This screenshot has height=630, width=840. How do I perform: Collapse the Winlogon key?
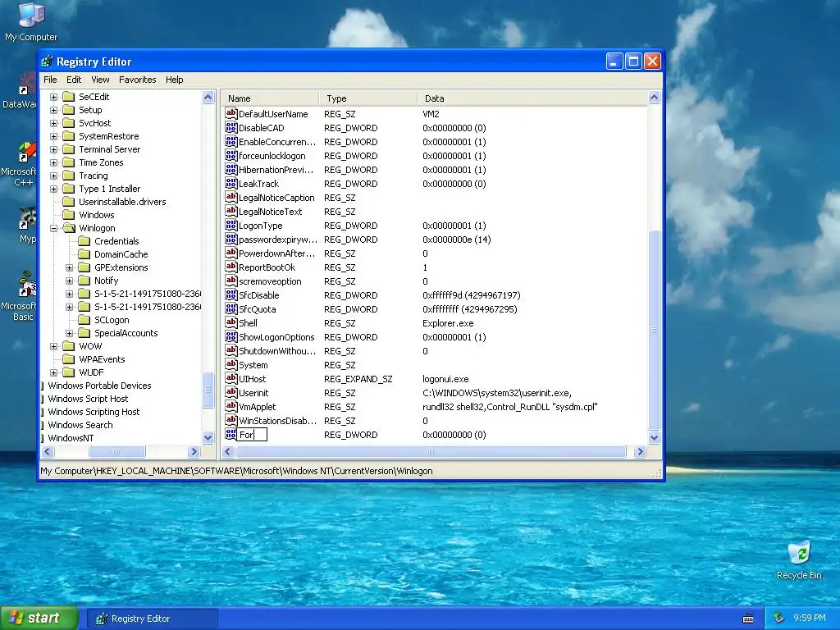tap(53, 228)
